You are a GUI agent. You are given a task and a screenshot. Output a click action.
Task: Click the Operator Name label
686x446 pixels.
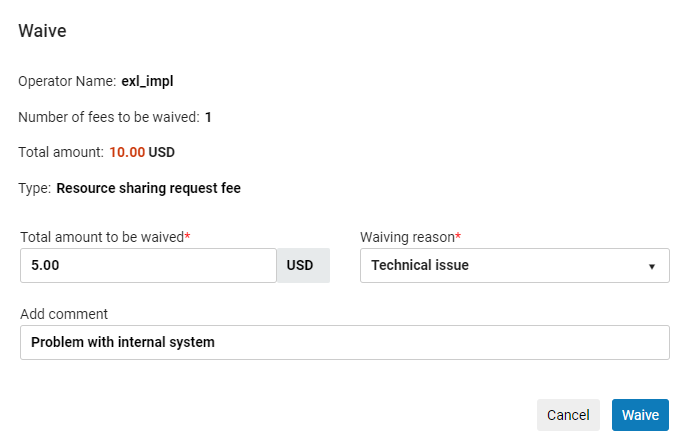point(67,81)
